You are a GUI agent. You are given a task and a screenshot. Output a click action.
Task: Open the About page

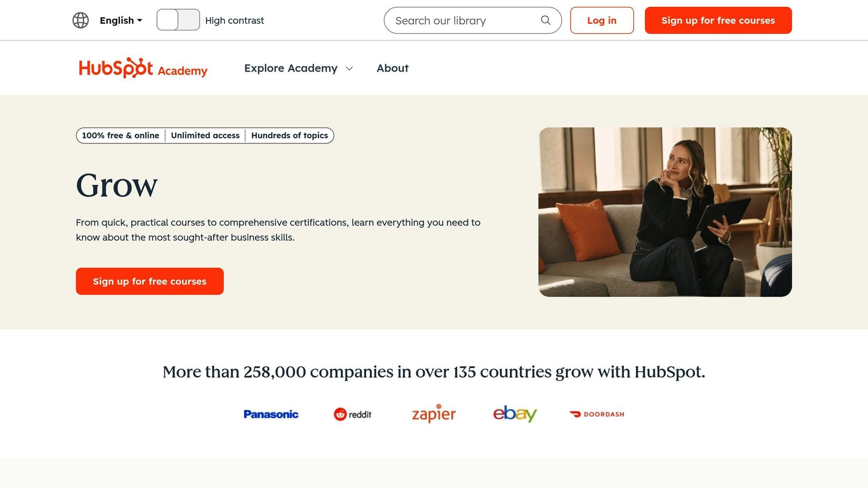[392, 68]
